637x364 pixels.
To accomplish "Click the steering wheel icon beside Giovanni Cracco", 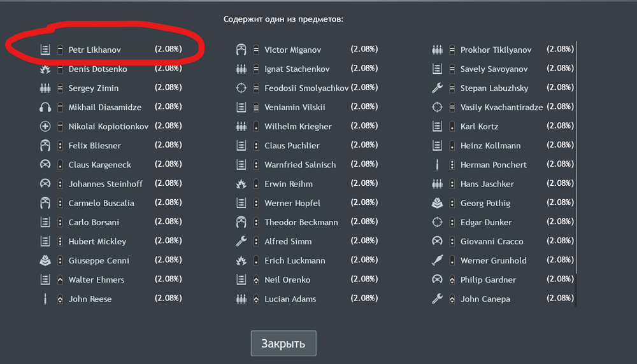I will pos(437,242).
